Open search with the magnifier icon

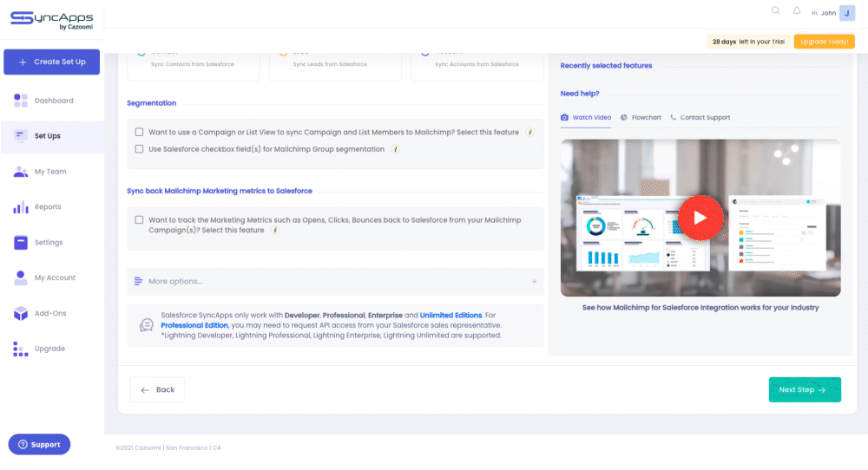775,10
